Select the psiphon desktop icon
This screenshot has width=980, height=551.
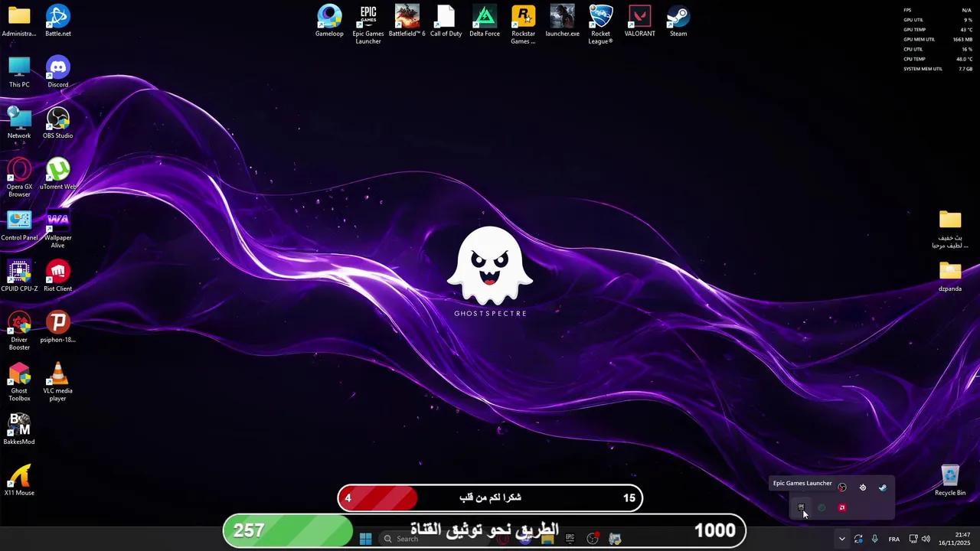(x=58, y=328)
